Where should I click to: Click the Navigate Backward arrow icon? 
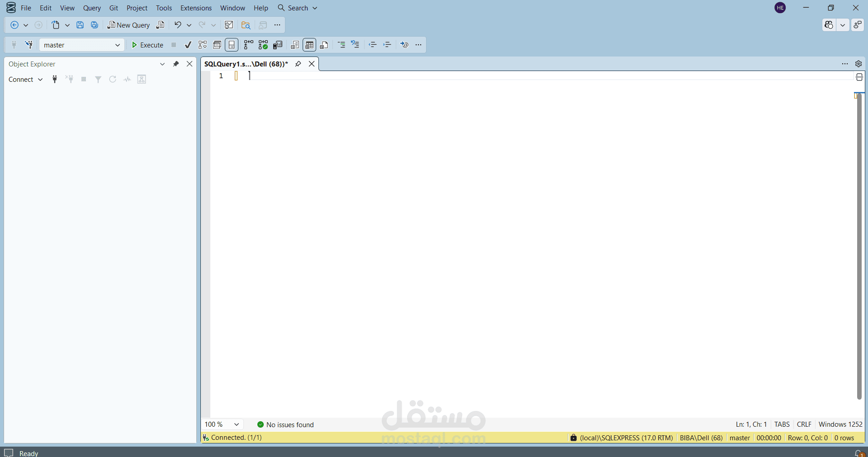(x=14, y=25)
